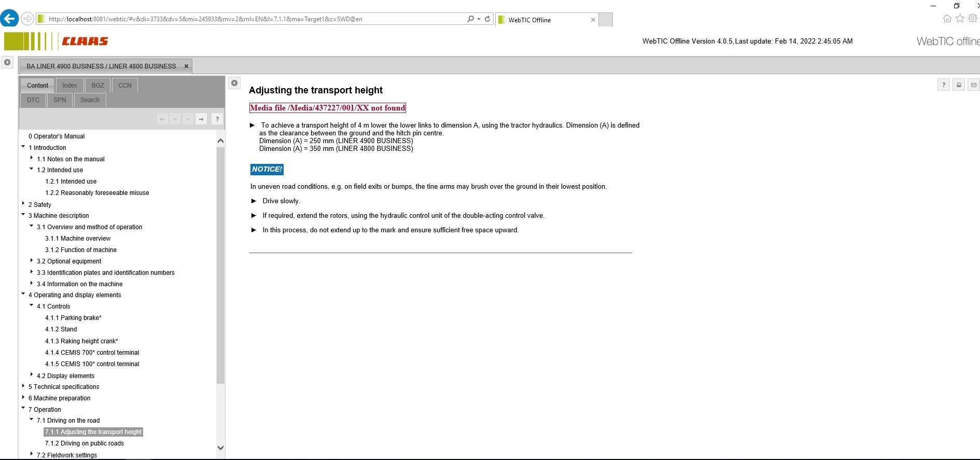The width and height of the screenshot is (980, 460).
Task: Open 4.1.1 Parking brake topic
Action: coord(73,318)
